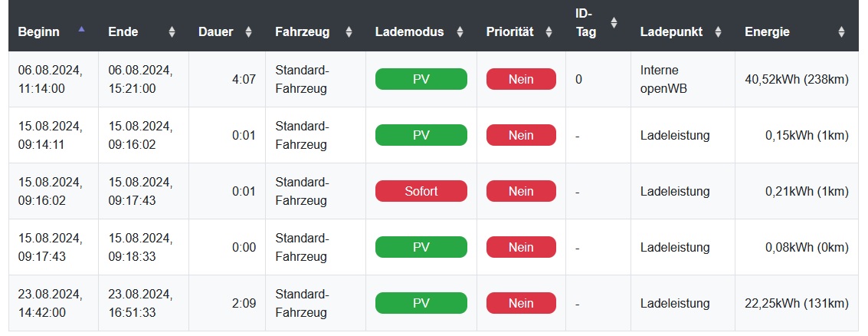Click the Beginn column header label
The image size is (868, 336).
[x=39, y=32]
